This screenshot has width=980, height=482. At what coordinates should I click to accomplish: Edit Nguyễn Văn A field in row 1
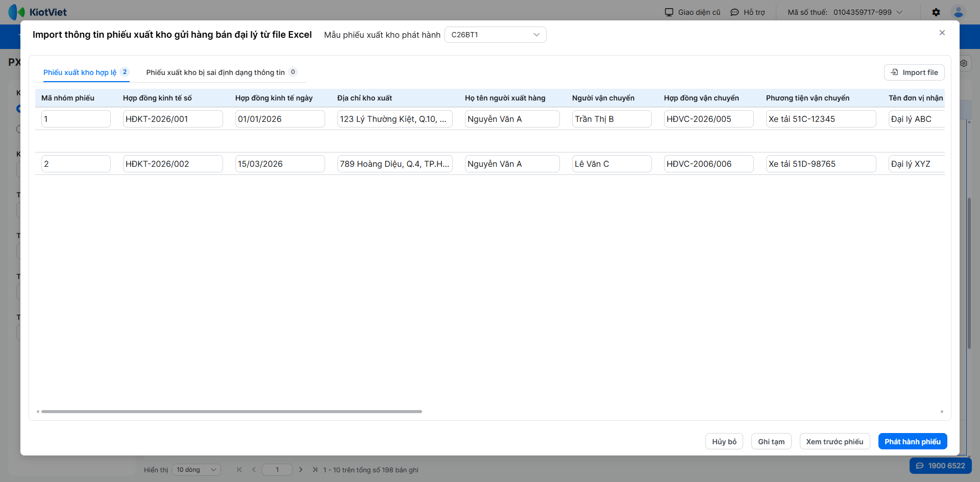[512, 119]
